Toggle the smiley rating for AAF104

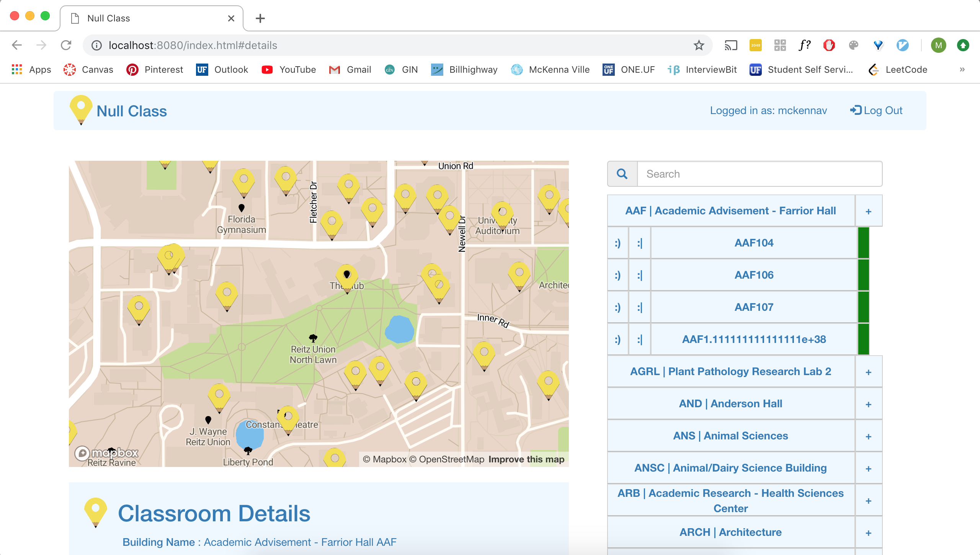pyautogui.click(x=617, y=243)
